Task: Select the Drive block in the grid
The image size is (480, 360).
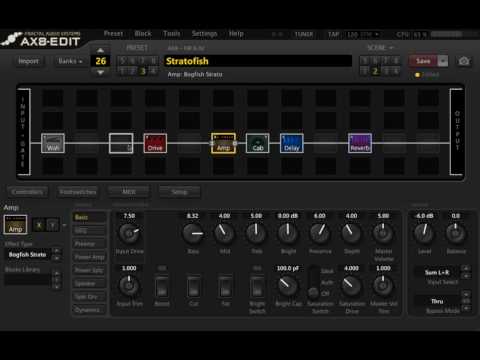Action: (155, 143)
